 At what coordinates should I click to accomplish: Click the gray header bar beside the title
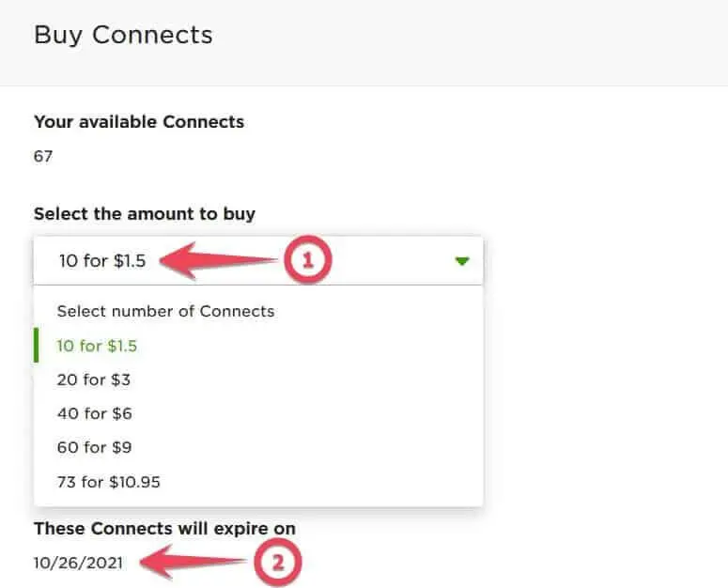coord(470,42)
